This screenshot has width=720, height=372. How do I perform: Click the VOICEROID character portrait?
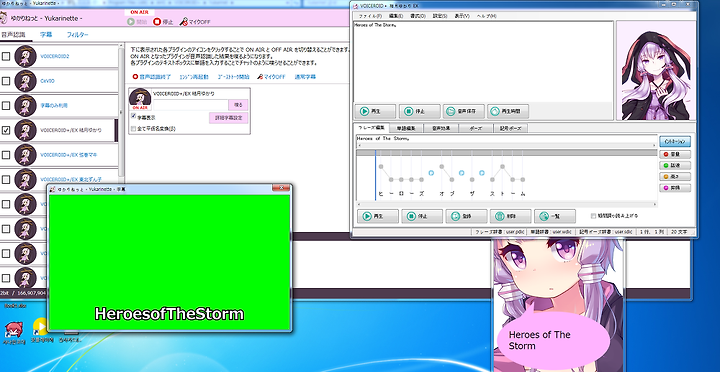656,70
